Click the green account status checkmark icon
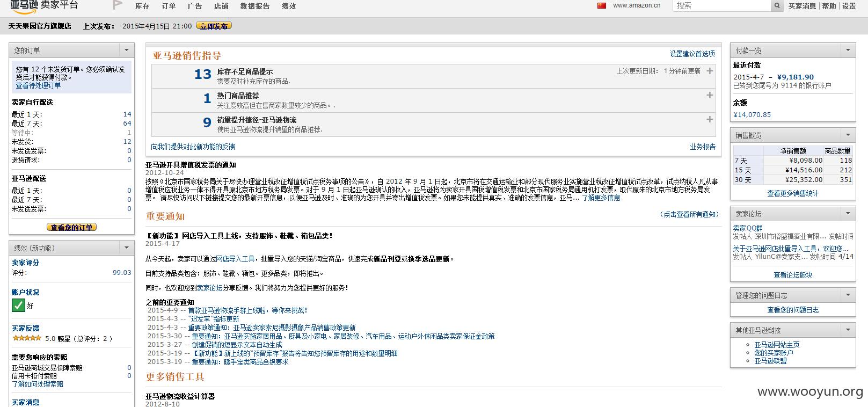This screenshot has width=868, height=407. (18, 306)
